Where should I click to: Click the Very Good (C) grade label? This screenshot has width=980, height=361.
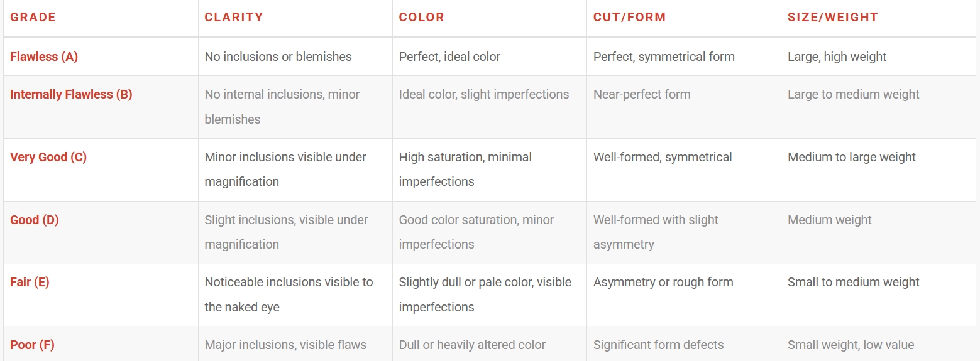[48, 157]
